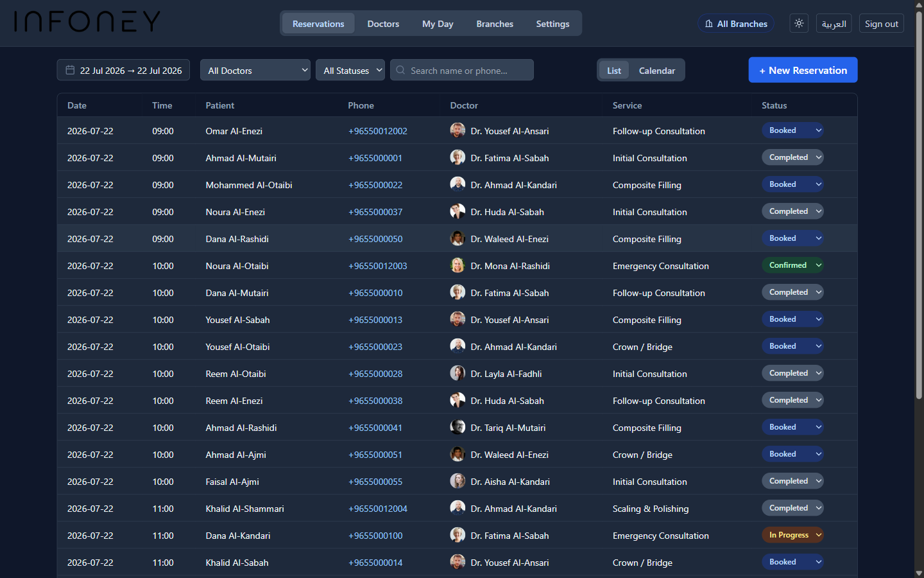Click Dr. Layla Al-Fadhli avatar
The height and width of the screenshot is (578, 924).
point(458,373)
